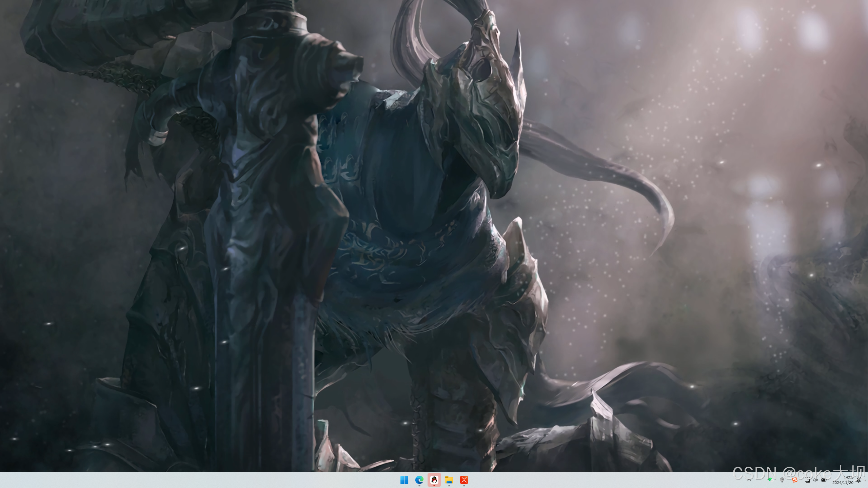868x488 pixels.
Task: Click the muted speaker volume icon
Action: 815,480
